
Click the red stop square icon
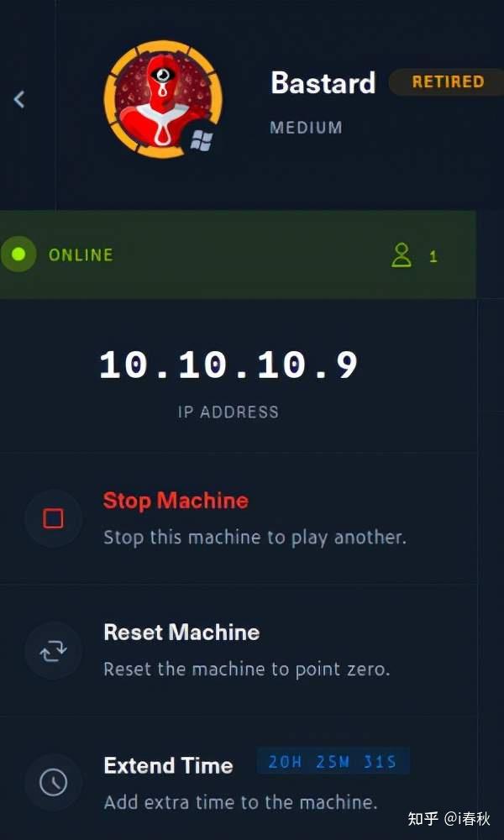click(53, 518)
